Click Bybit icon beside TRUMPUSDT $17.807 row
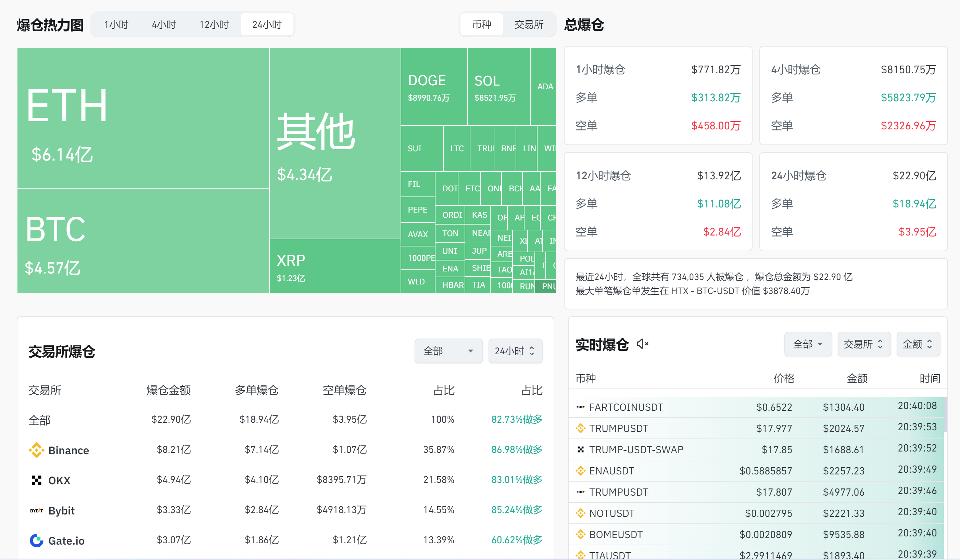This screenshot has width=960, height=560. pos(580,492)
